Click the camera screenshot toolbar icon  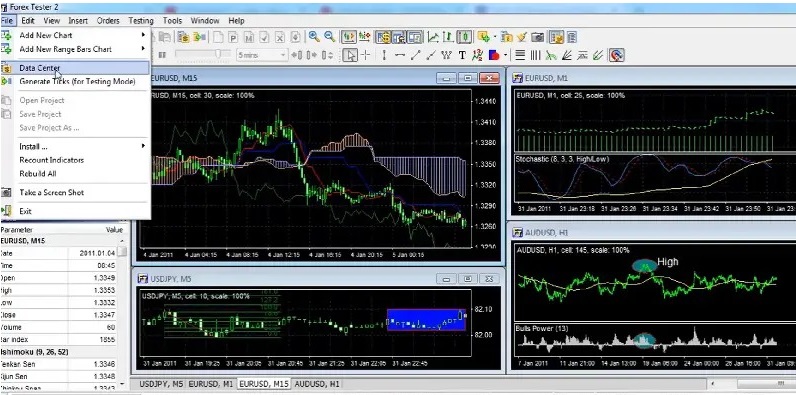point(538,37)
